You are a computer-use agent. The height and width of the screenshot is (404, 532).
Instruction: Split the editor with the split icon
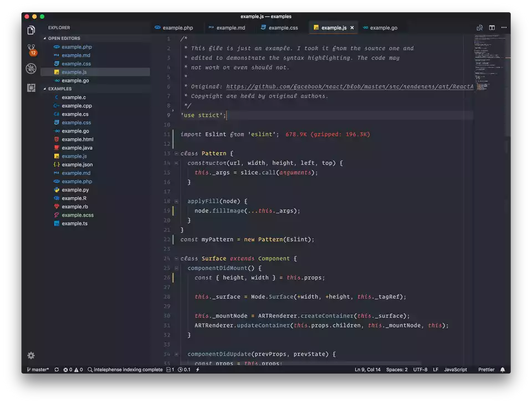492,28
